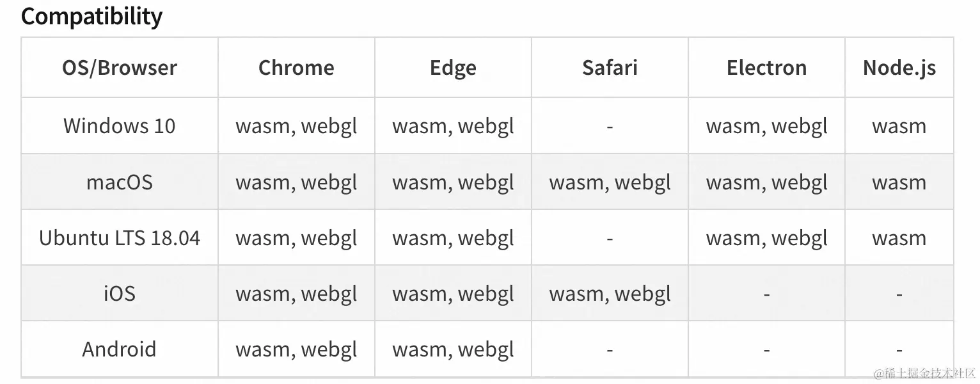Screen dimensions: 980x384
Task: Select the iOS row label
Action: click(x=120, y=294)
